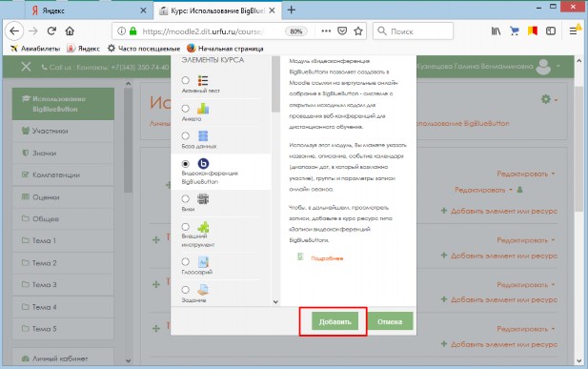
Task: Go to Тема 3 in the sidebar
Action: click(63, 284)
